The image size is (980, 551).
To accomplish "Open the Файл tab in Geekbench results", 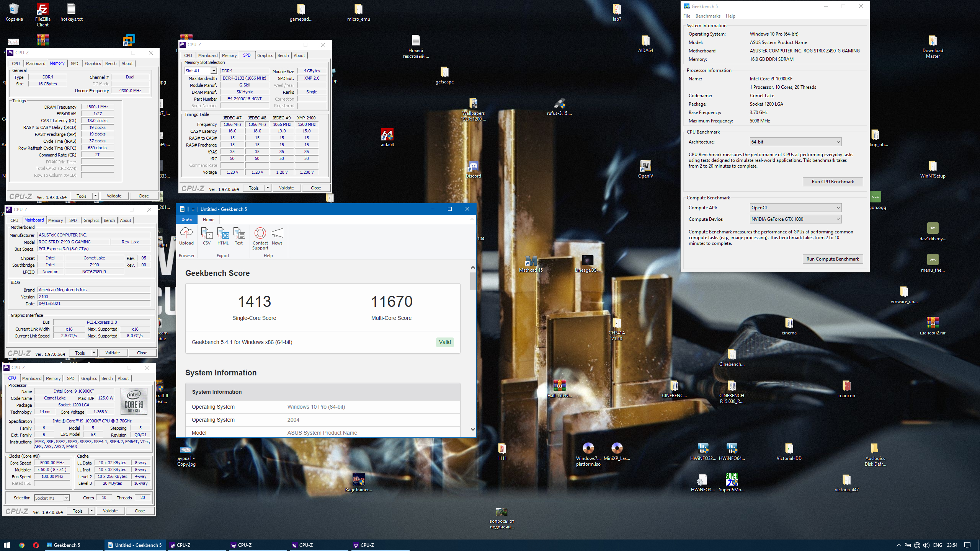I will point(187,220).
